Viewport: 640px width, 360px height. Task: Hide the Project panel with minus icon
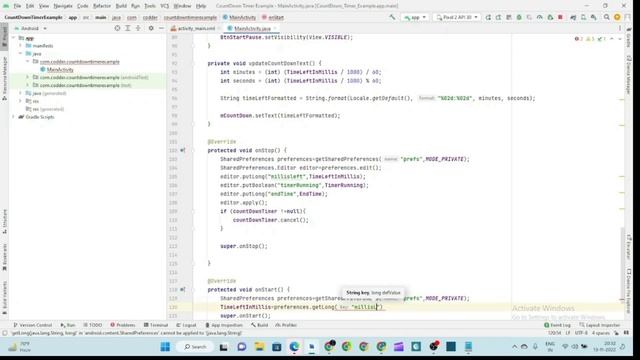pos(162,28)
